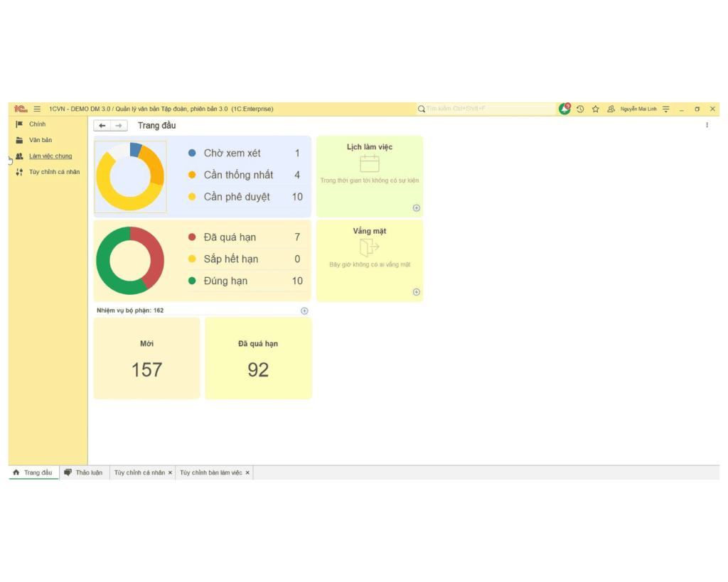This screenshot has height=582, width=728.
Task: Click the 1C logo icon
Action: (20, 109)
